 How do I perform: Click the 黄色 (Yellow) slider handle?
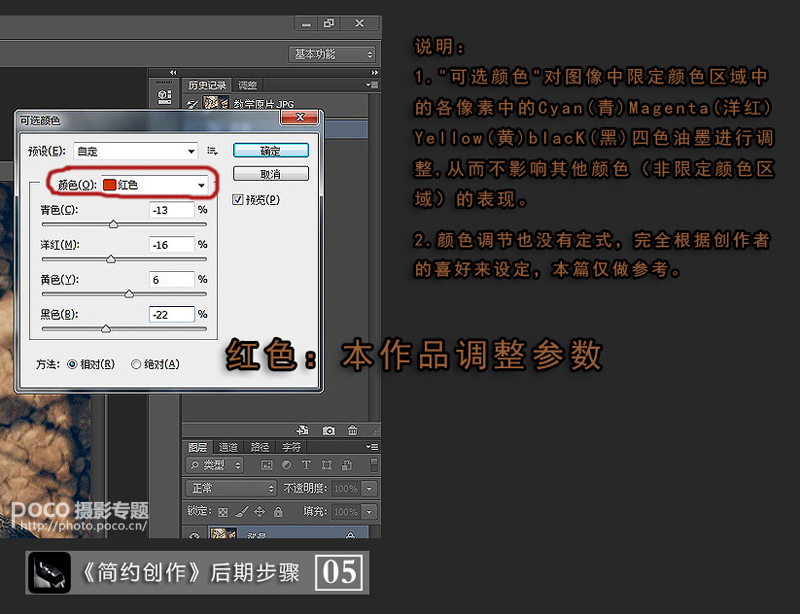coord(129,293)
